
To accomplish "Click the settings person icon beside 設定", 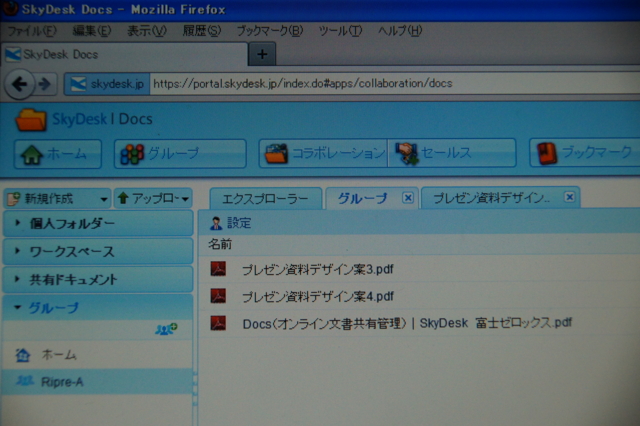I will [x=216, y=223].
